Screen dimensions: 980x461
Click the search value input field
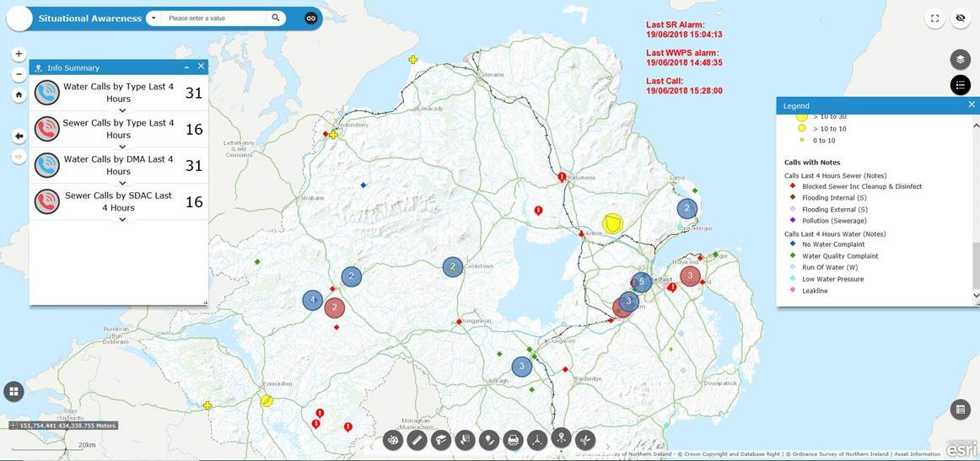pos(213,18)
